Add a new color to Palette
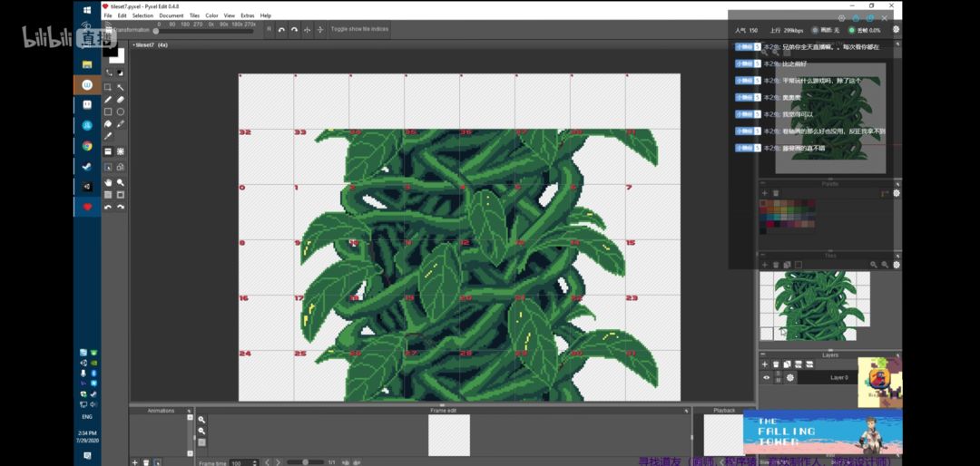 [764, 193]
